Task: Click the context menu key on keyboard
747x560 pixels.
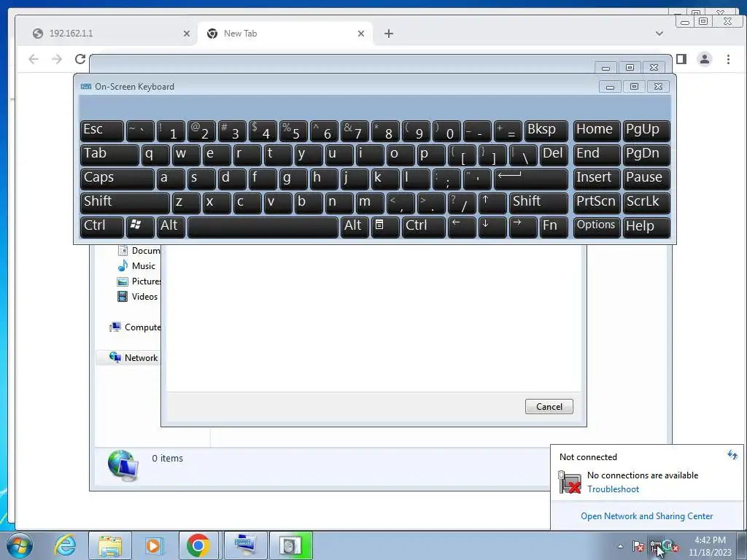Action: coord(385,227)
